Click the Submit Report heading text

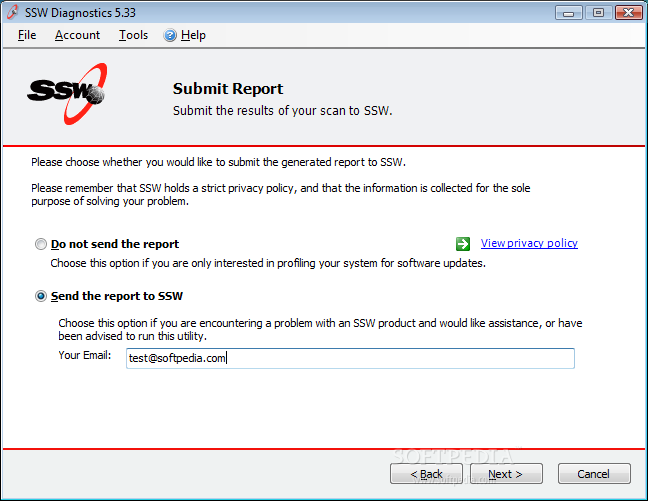(228, 89)
